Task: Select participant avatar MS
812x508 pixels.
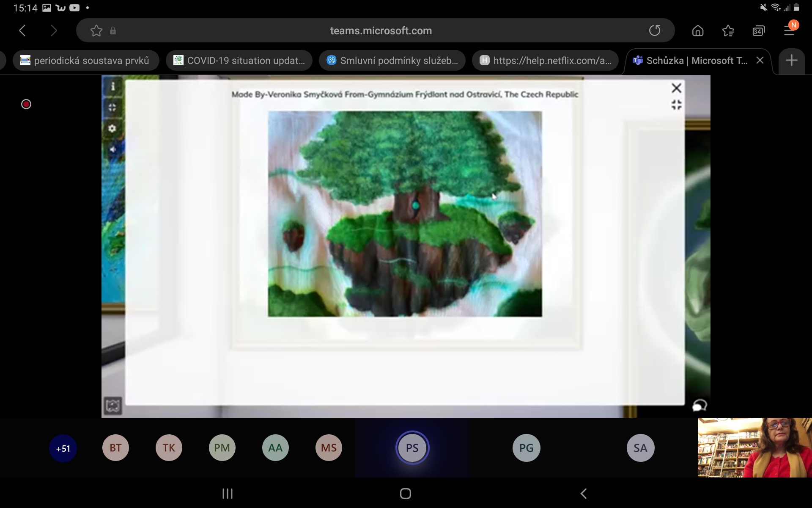Action: coord(329,448)
